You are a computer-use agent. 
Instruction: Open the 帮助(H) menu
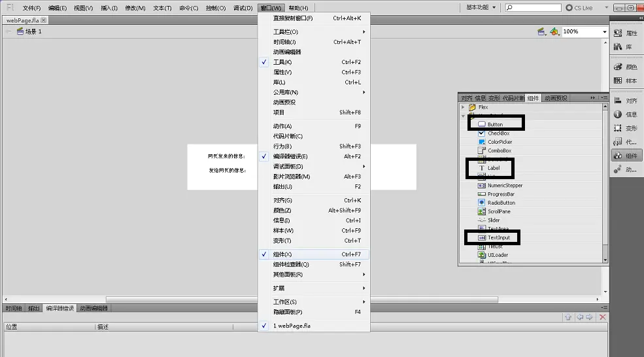pyautogui.click(x=298, y=8)
